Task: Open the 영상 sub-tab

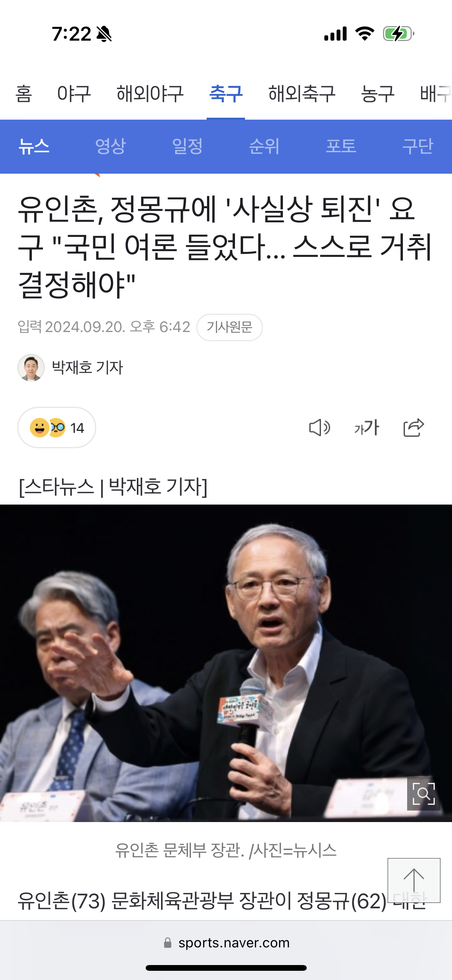Action: [x=110, y=146]
